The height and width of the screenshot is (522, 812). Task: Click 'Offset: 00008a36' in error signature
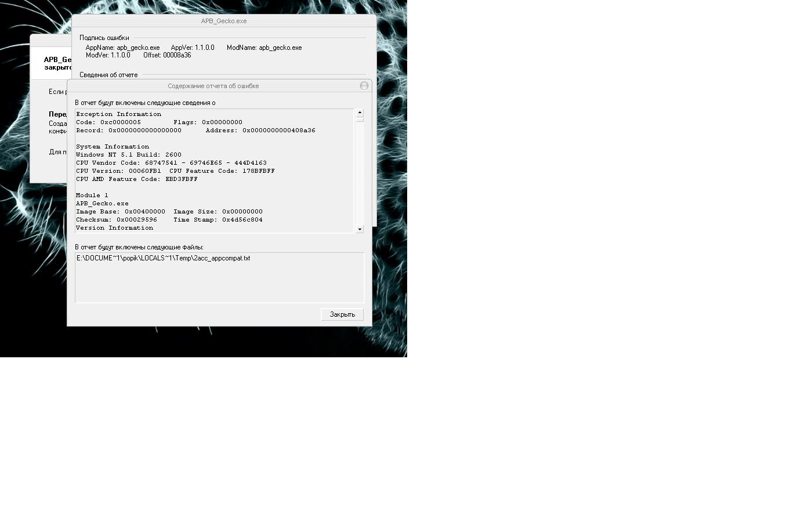tap(167, 56)
